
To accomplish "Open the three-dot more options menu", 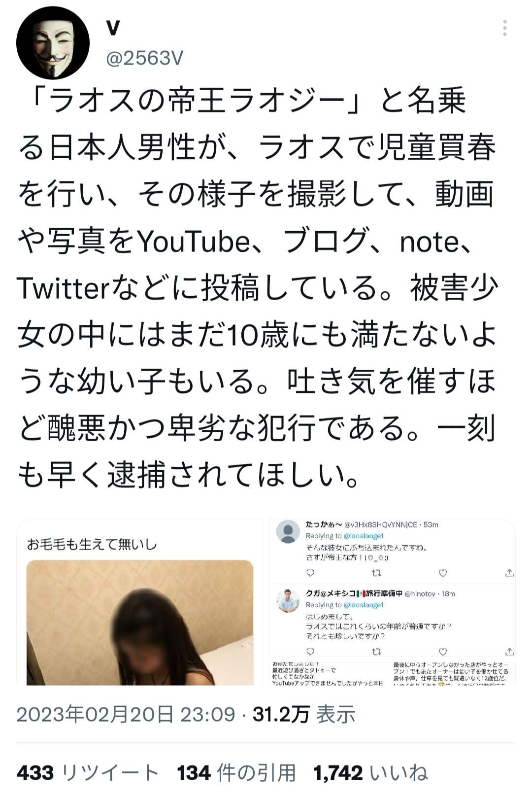I will 504,29.
